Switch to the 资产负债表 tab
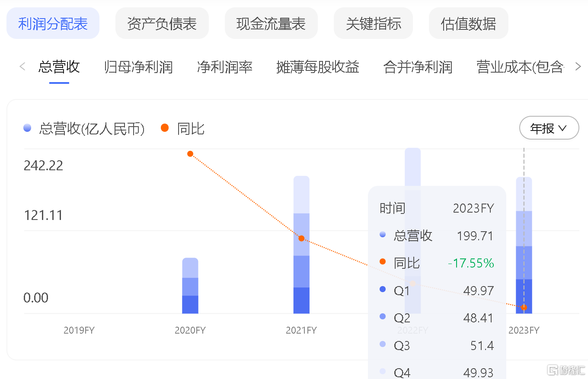The width and height of the screenshot is (588, 379). coord(162,23)
